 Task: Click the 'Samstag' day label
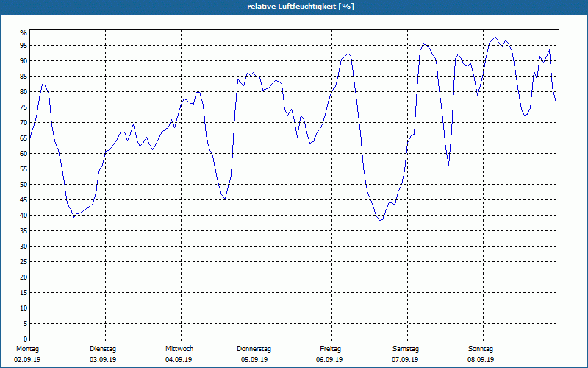click(x=406, y=349)
